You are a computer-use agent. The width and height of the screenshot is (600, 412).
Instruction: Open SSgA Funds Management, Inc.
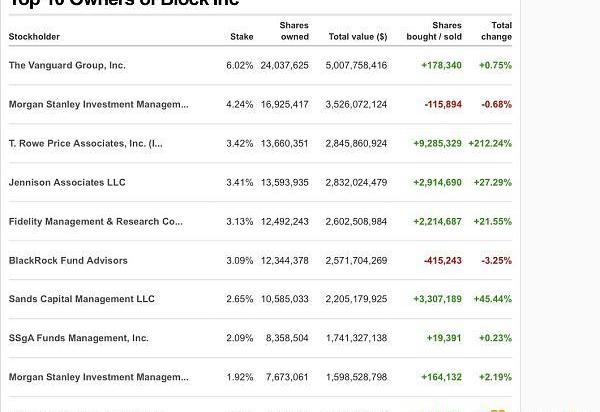(78, 338)
